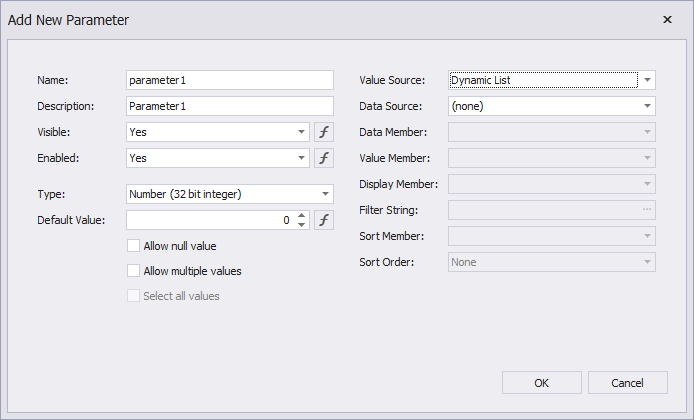The height and width of the screenshot is (420, 694).
Task: Open the Value Source dropdown arrow
Action: (648, 80)
